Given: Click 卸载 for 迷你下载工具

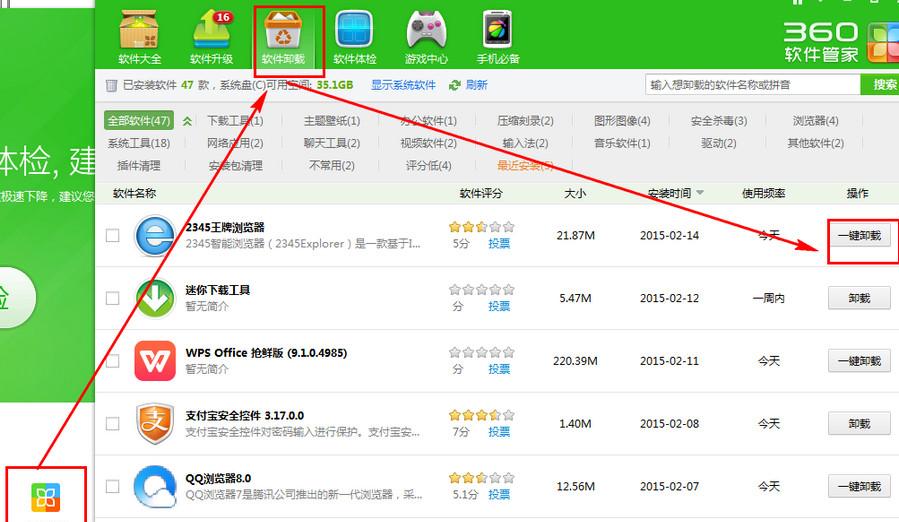Looking at the screenshot, I should pos(859,298).
